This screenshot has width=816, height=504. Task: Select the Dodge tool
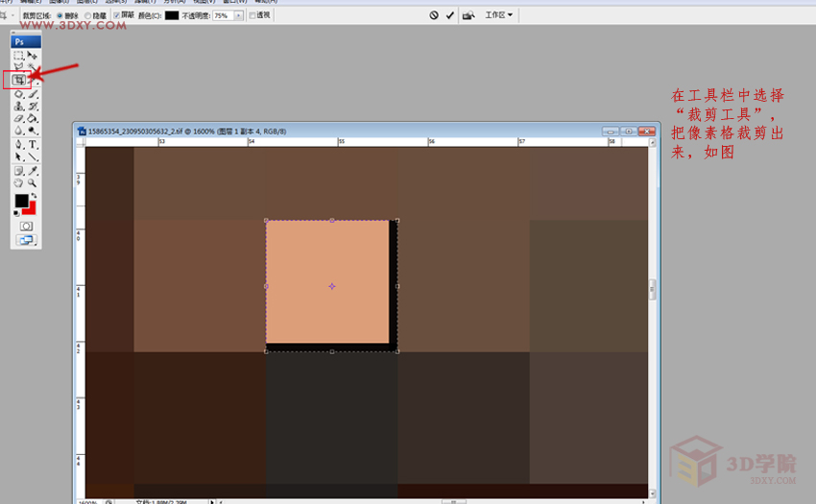tap(33, 131)
